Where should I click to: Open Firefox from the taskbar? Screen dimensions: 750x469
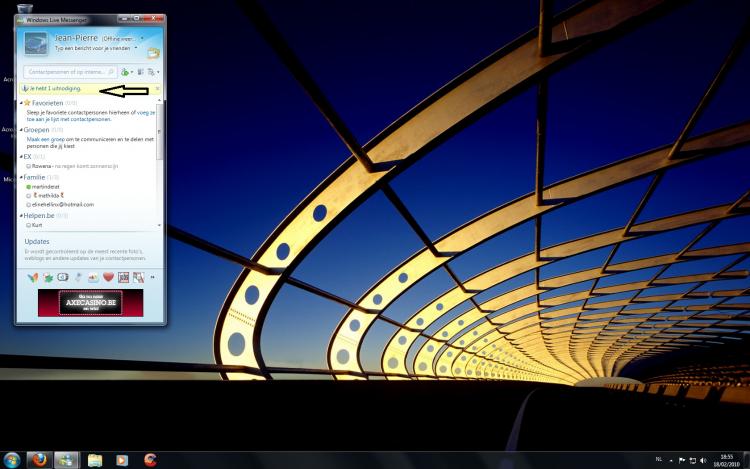tap(39, 460)
